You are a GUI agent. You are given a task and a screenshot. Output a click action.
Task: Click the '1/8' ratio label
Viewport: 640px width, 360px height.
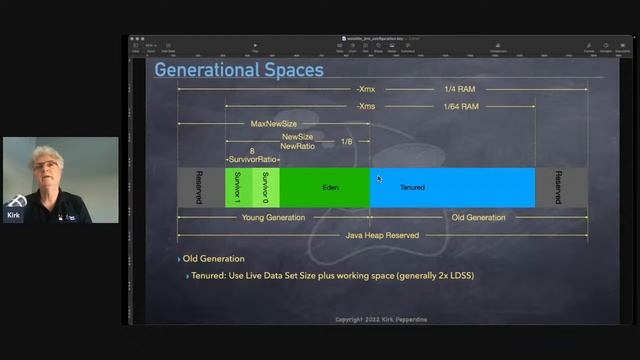point(347,141)
